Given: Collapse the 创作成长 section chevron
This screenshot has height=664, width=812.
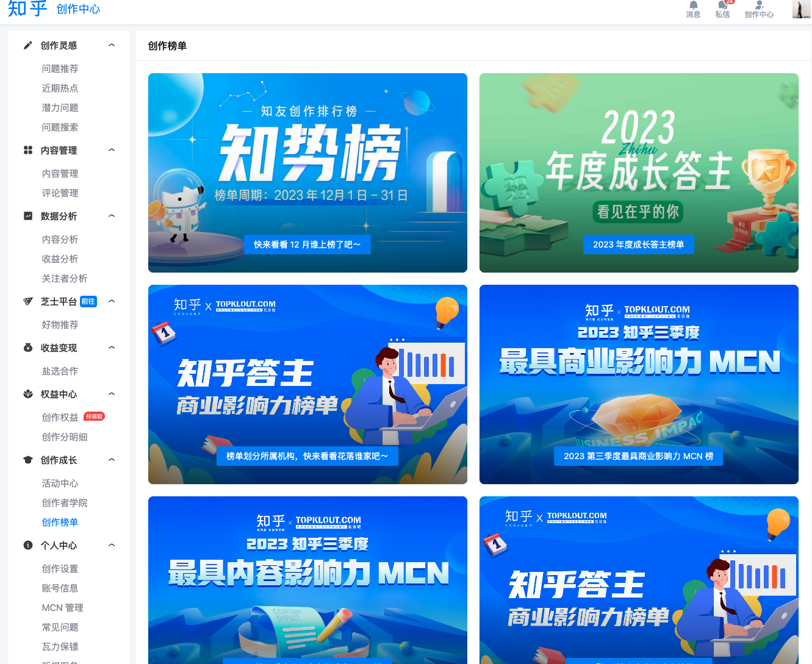Looking at the screenshot, I should 112,460.
